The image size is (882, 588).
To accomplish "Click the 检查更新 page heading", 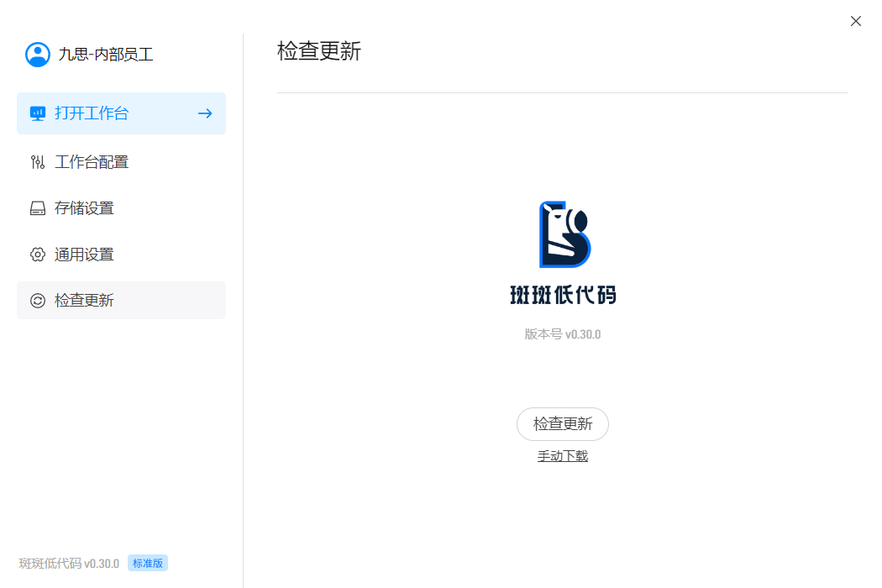I will point(319,51).
